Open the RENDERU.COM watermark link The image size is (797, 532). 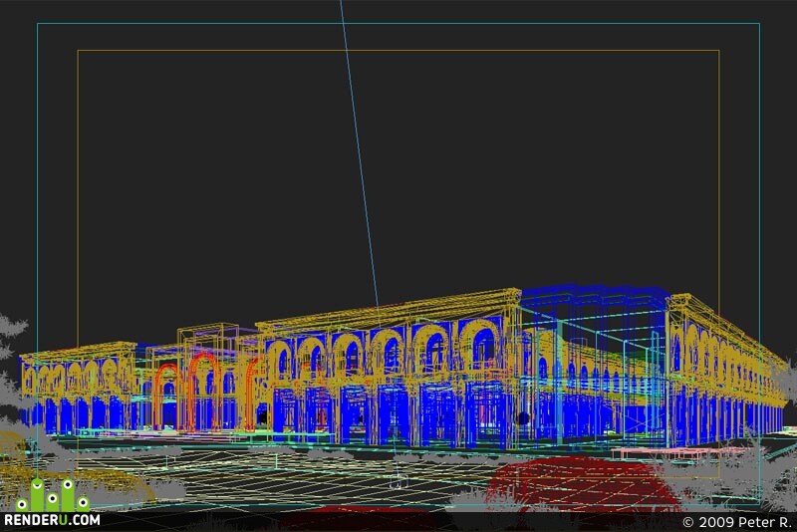pos(52,520)
